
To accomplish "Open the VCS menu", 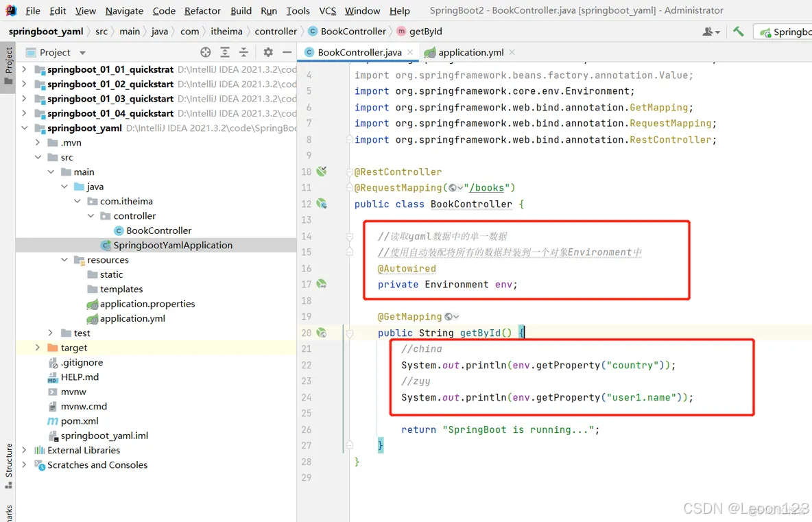I will (x=327, y=11).
